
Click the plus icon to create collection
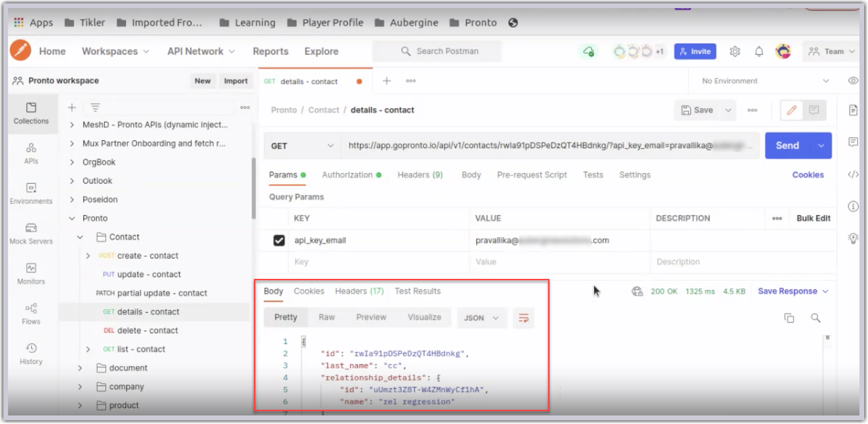[72, 108]
